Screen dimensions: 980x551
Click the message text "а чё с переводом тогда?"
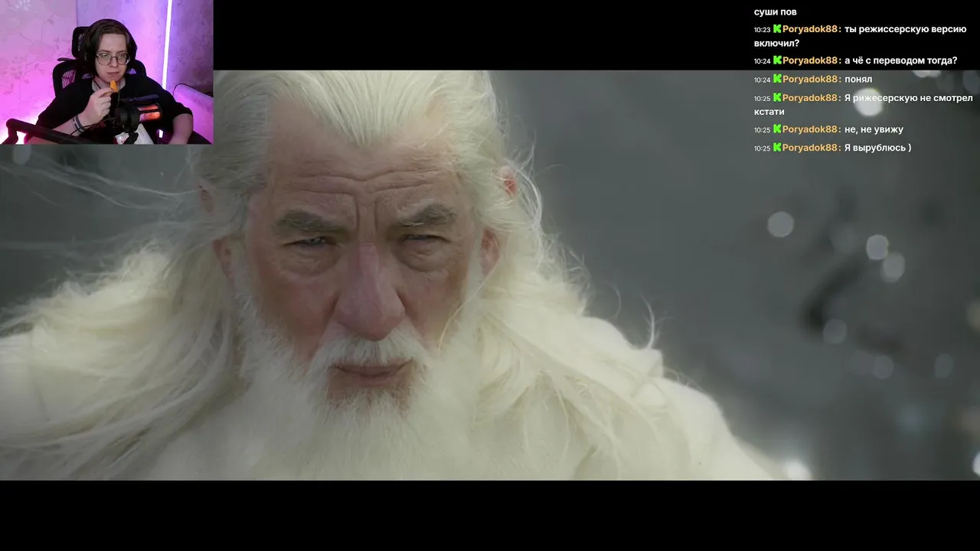click(x=900, y=60)
